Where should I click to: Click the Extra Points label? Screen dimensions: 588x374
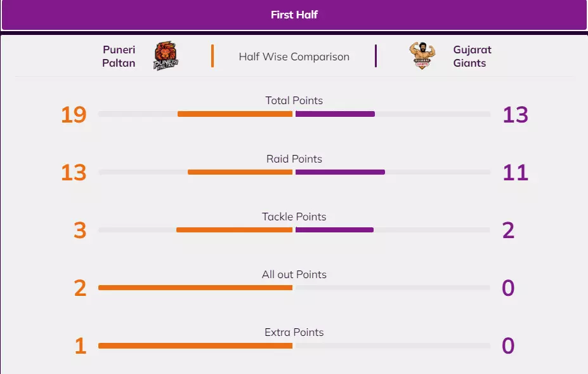pos(294,332)
